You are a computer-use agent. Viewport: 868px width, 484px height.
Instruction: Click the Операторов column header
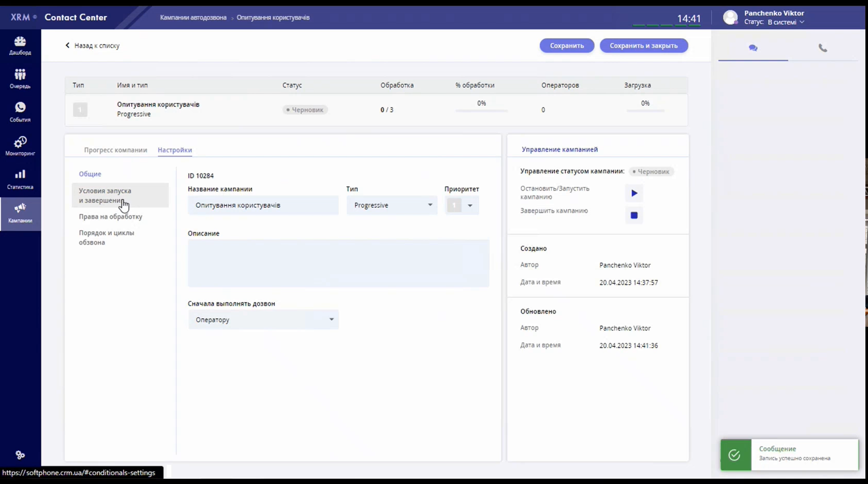coord(560,85)
